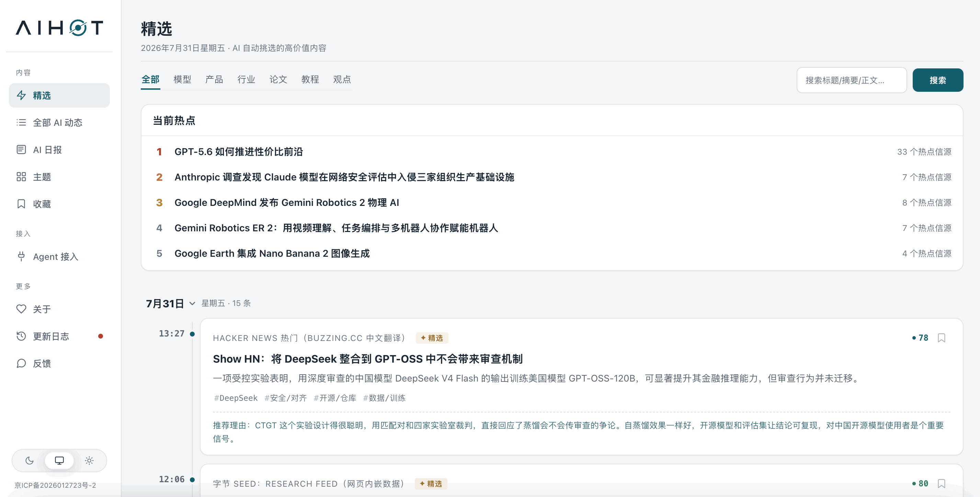Click the newspaper icon beside AI 日报
This screenshot has width=980, height=497.
tap(21, 150)
